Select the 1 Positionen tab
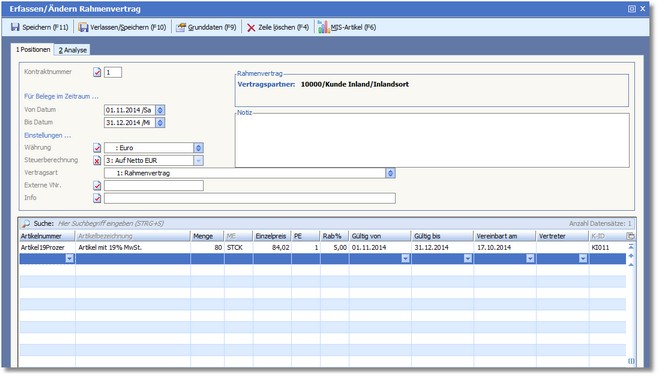Image resolution: width=658 pixels, height=376 pixels. 33,50
